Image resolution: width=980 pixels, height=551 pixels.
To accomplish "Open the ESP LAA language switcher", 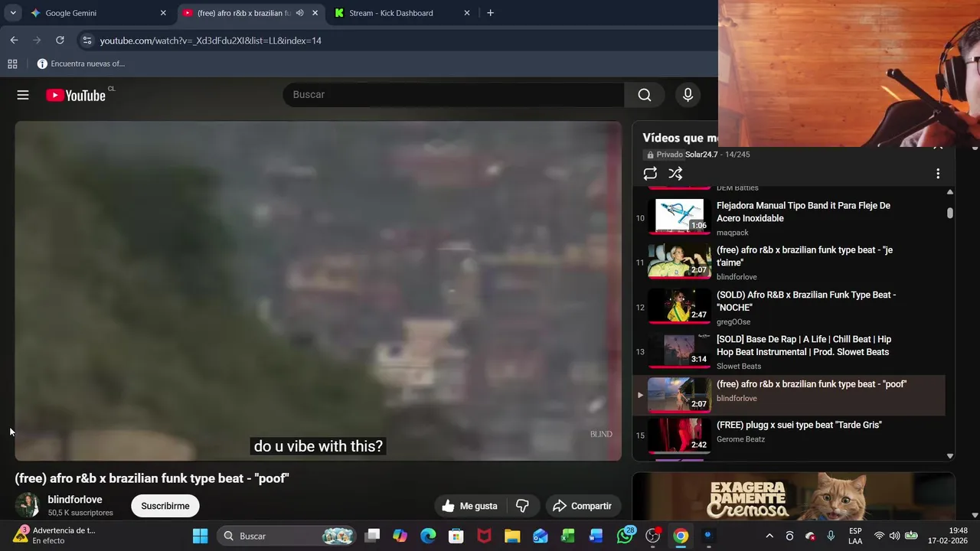I will [855, 536].
